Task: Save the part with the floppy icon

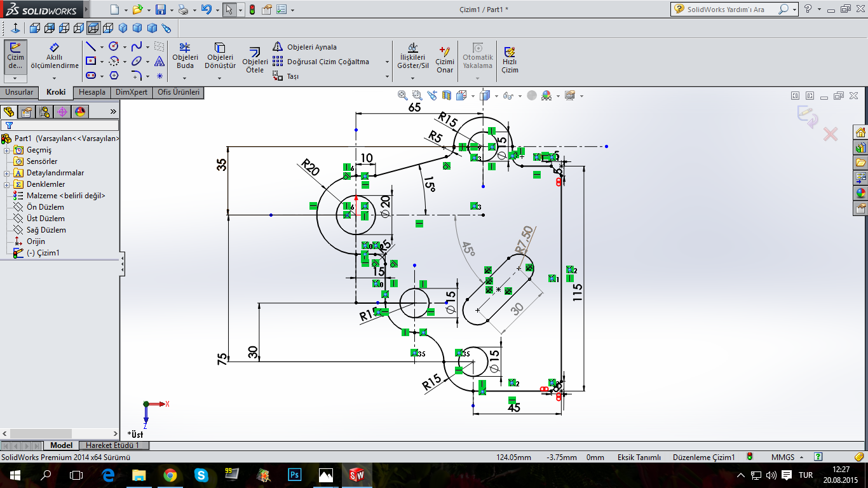Action: tap(161, 10)
